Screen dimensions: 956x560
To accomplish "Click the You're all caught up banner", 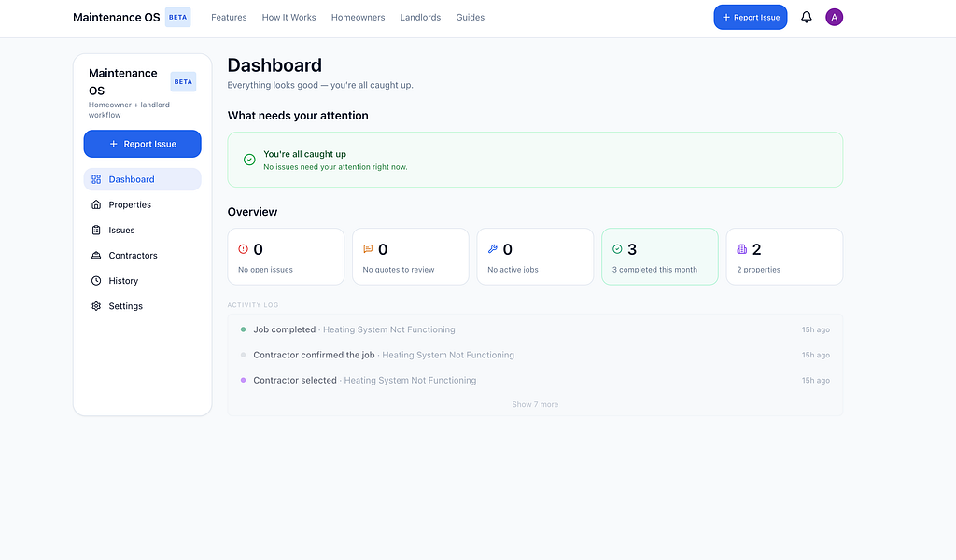I will 535,160.
